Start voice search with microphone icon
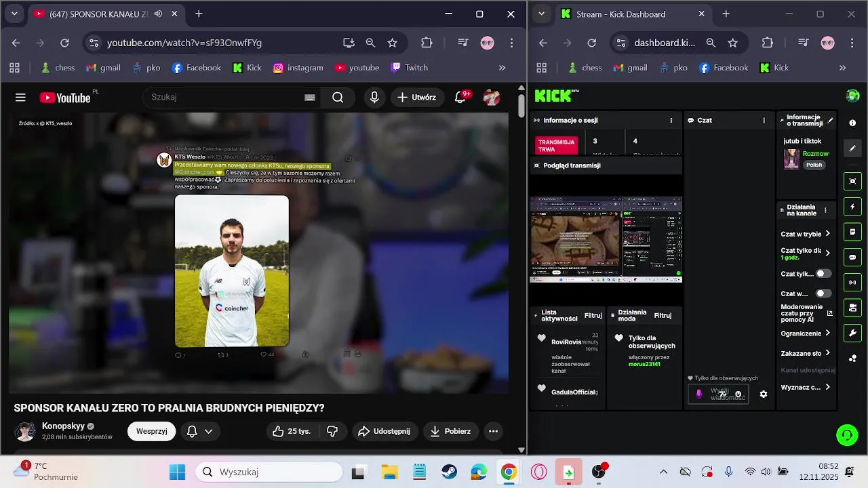This screenshot has height=488, width=868. click(x=374, y=98)
